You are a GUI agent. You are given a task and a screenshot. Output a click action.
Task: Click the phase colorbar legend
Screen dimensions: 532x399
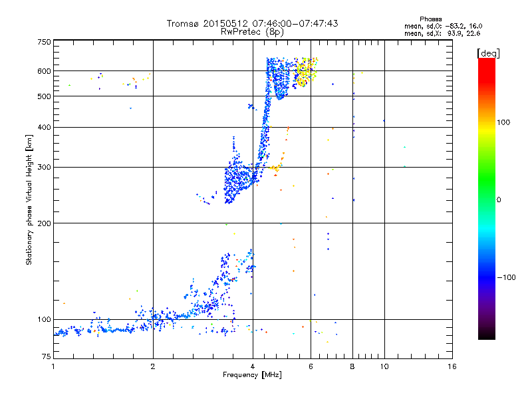[487, 198]
